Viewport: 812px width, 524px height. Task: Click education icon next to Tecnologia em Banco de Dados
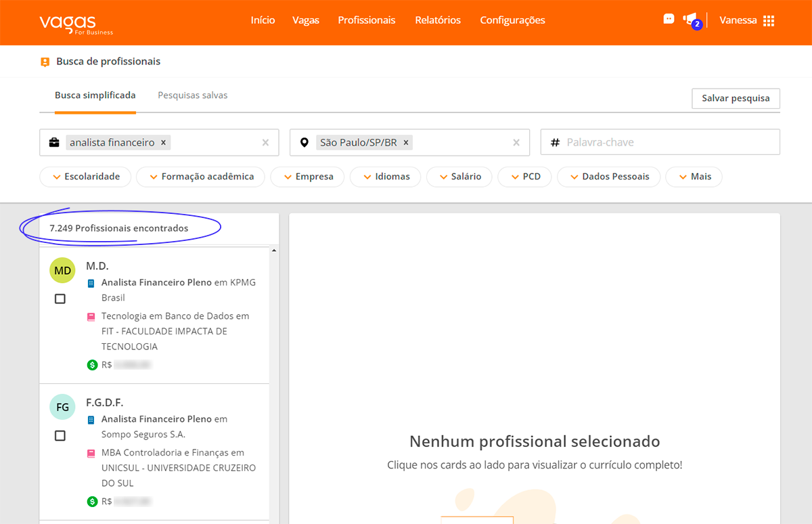tap(91, 316)
